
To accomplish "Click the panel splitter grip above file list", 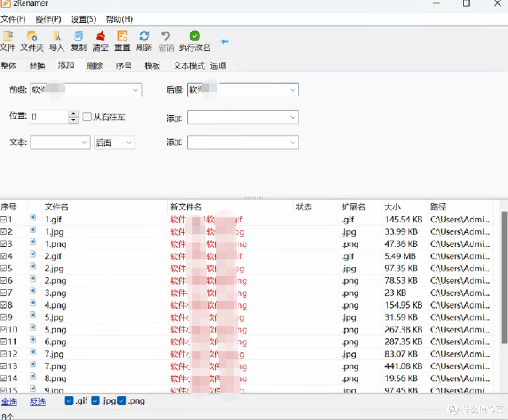I will [254, 197].
